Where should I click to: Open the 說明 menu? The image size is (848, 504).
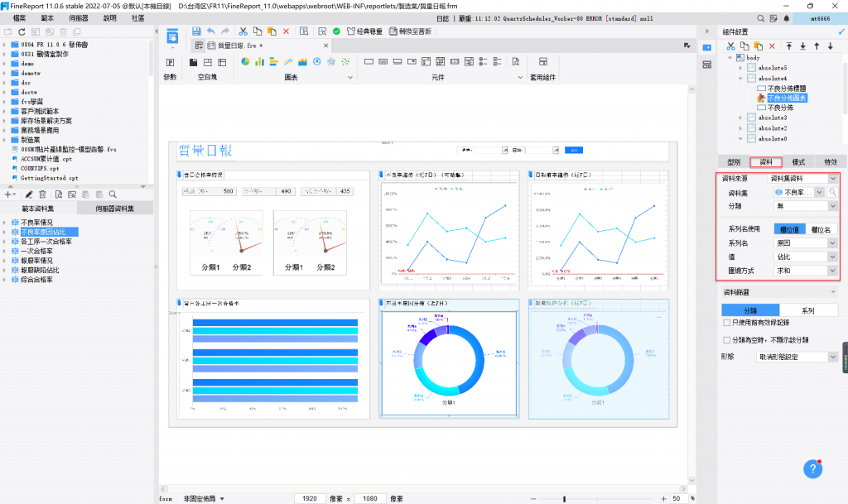[110, 18]
